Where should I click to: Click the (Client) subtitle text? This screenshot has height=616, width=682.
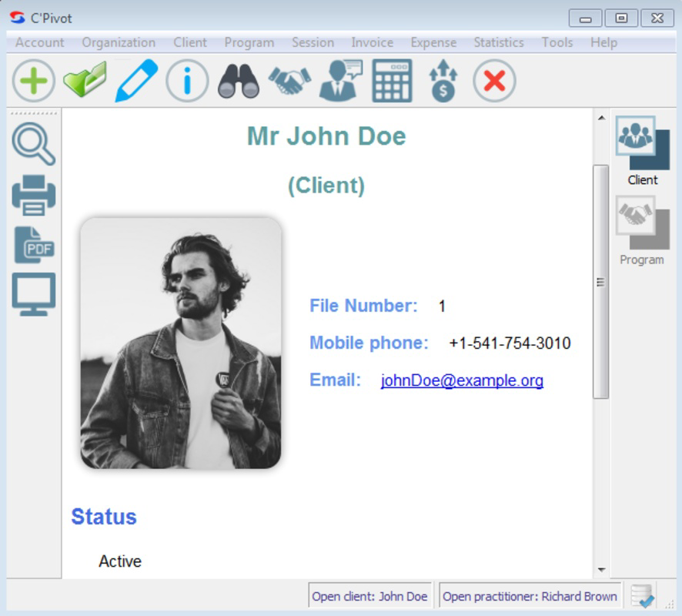(x=326, y=186)
